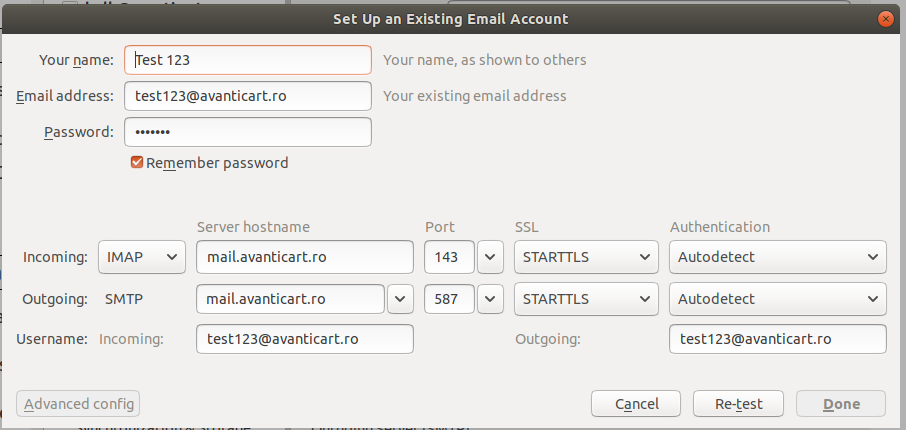This screenshot has width=906, height=430.
Task: Open the outgoing SSL STARTTLS dropdown
Action: tap(586, 298)
